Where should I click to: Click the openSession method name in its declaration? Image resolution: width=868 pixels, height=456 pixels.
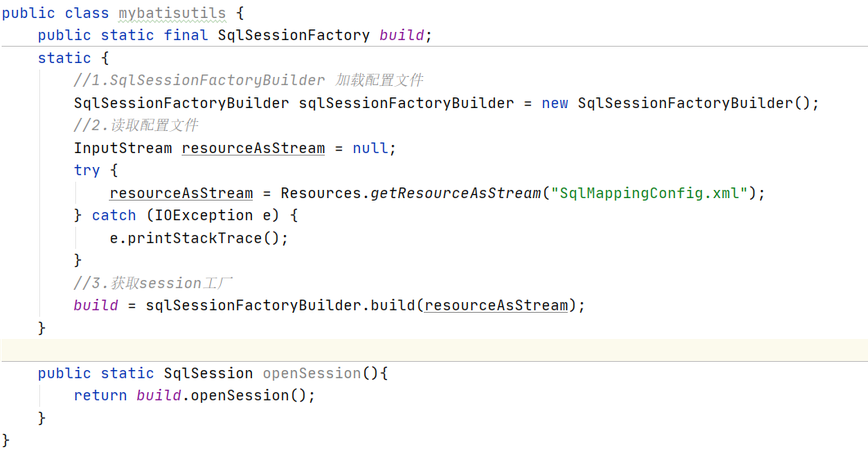[x=312, y=372]
